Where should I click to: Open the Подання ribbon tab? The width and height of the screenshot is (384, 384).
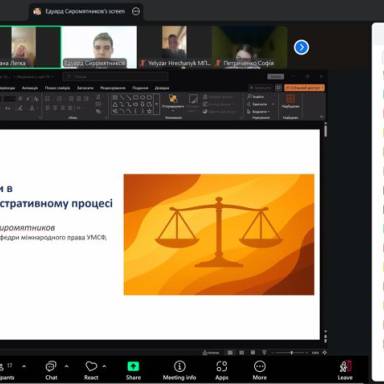[x=140, y=88]
